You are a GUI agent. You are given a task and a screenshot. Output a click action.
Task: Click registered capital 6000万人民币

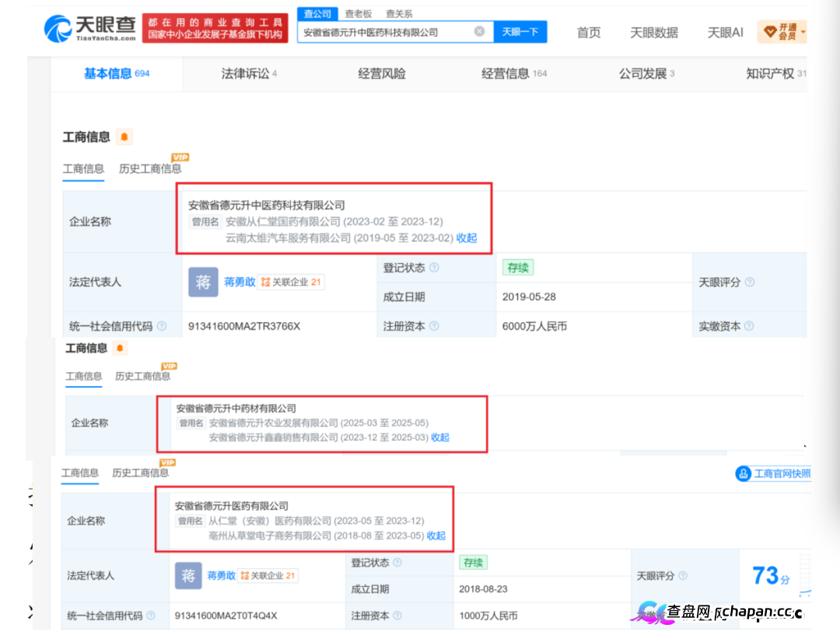pos(534,326)
